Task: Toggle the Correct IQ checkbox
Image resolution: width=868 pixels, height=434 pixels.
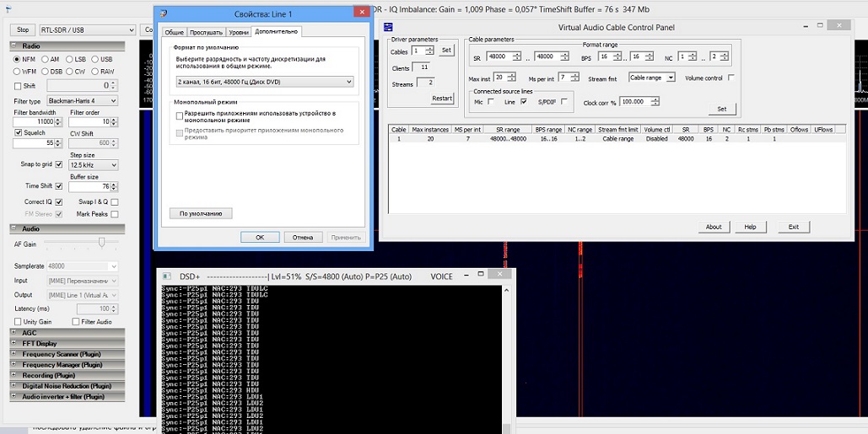Action: pos(59,202)
